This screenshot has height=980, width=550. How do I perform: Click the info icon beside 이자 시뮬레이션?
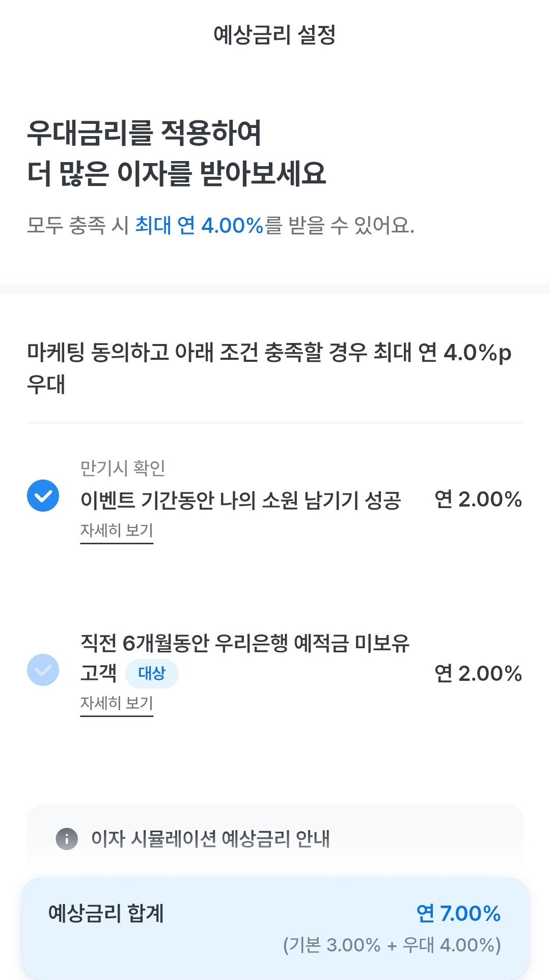coord(67,838)
